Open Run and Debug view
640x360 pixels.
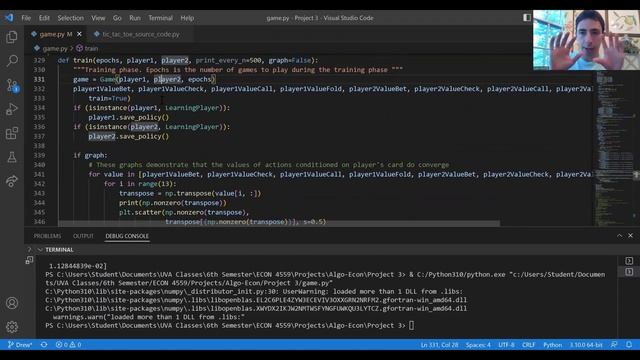(12, 109)
